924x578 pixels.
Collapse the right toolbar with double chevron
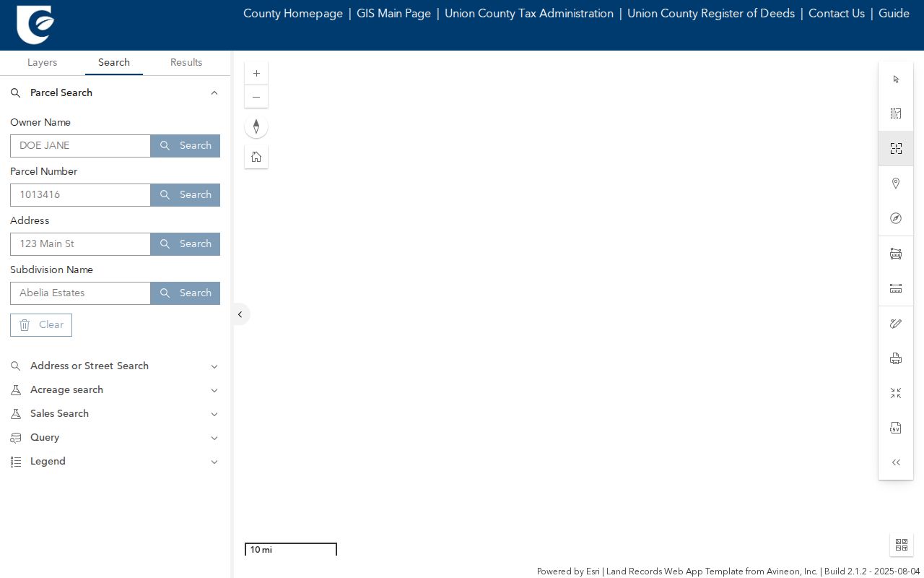[x=896, y=462]
